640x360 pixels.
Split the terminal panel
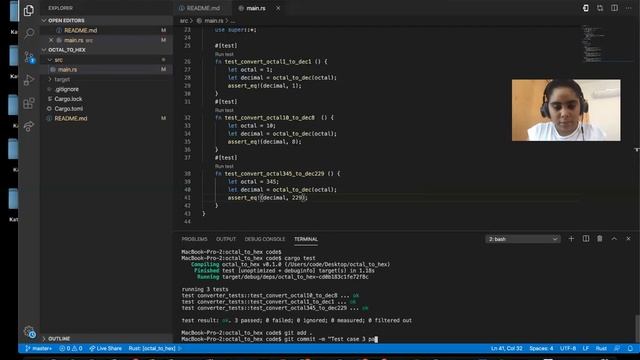[x=585, y=239]
